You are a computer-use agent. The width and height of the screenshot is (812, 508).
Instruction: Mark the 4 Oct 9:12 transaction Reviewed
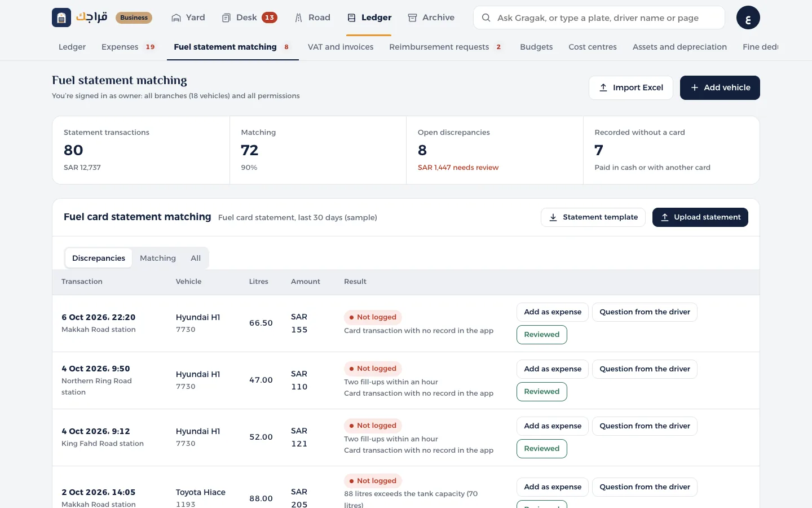pyautogui.click(x=542, y=449)
